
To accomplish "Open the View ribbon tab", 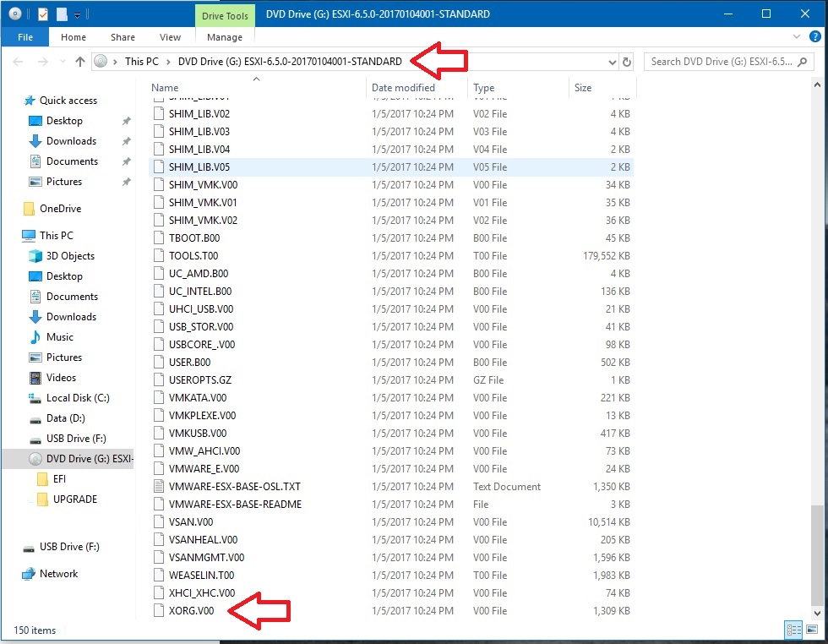I will 170,37.
